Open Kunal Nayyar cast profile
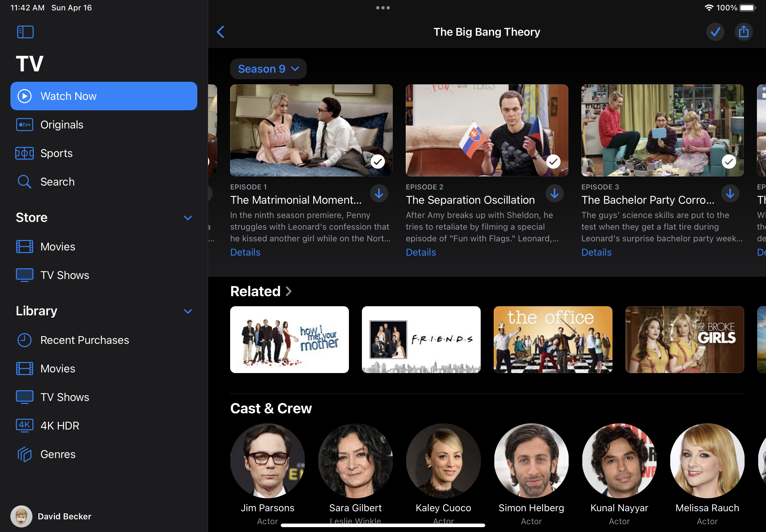 (619, 461)
